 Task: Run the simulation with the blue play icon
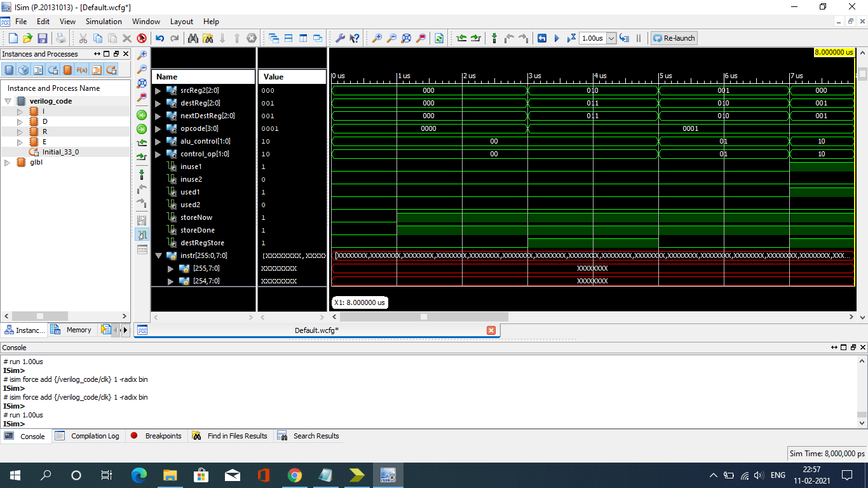click(557, 38)
